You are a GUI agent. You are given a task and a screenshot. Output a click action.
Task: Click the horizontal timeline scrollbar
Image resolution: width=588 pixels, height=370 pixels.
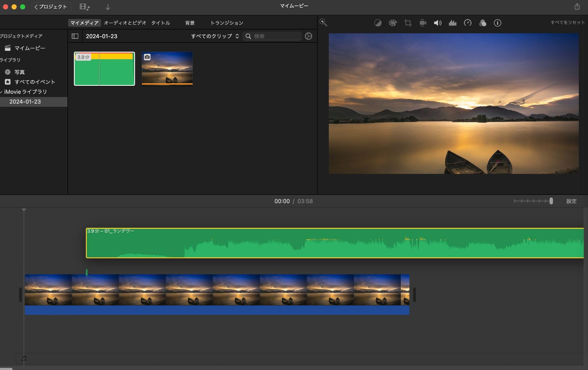tap(6, 369)
